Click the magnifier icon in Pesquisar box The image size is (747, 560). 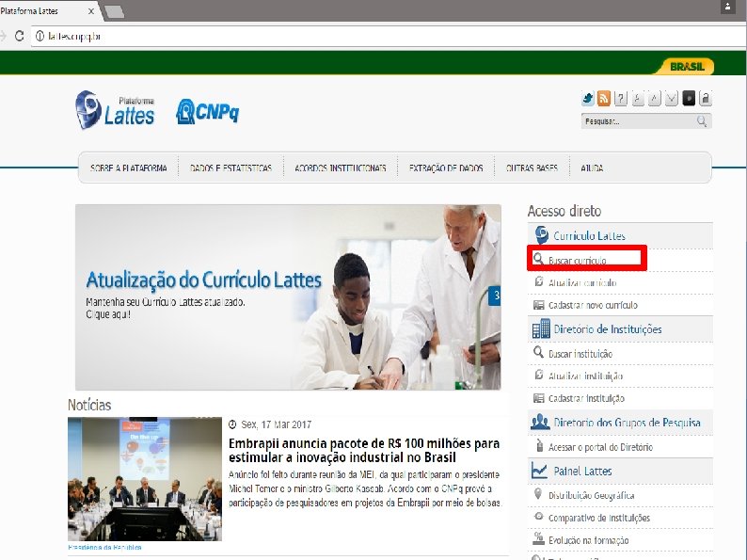(x=702, y=121)
